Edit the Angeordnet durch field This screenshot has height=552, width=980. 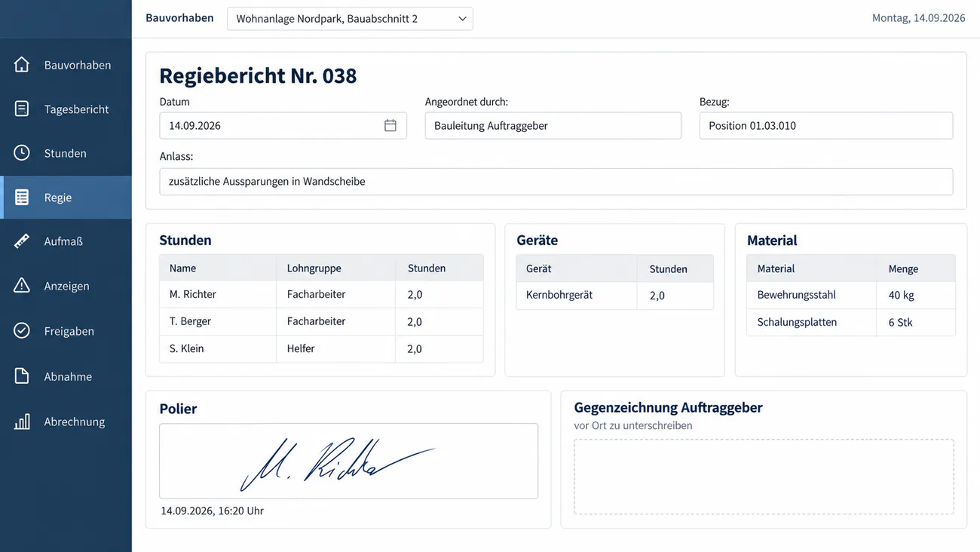[x=553, y=126]
